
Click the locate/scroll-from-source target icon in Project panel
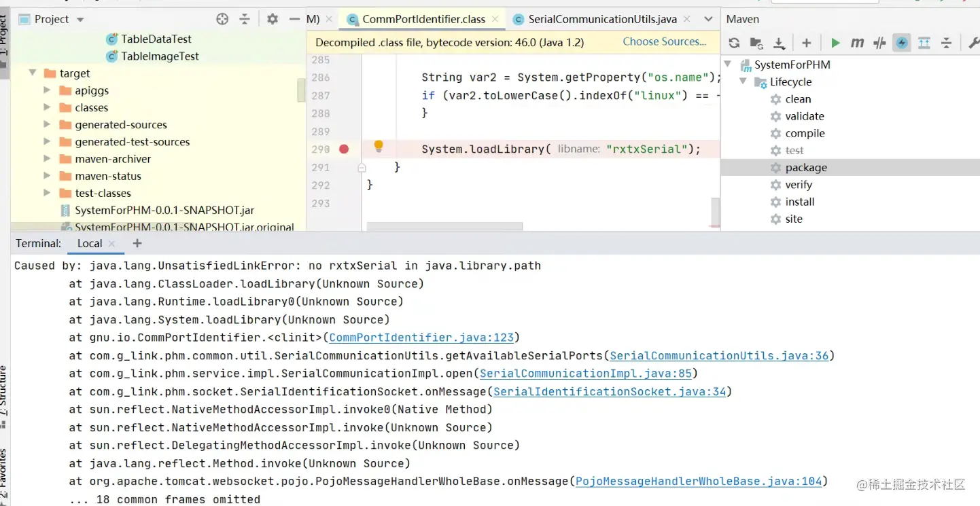pos(222,19)
